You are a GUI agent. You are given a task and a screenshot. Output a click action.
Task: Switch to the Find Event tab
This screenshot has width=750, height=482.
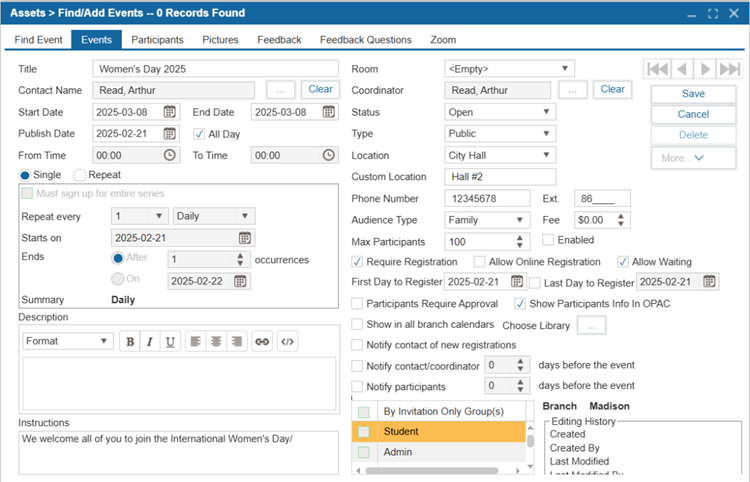pos(38,40)
